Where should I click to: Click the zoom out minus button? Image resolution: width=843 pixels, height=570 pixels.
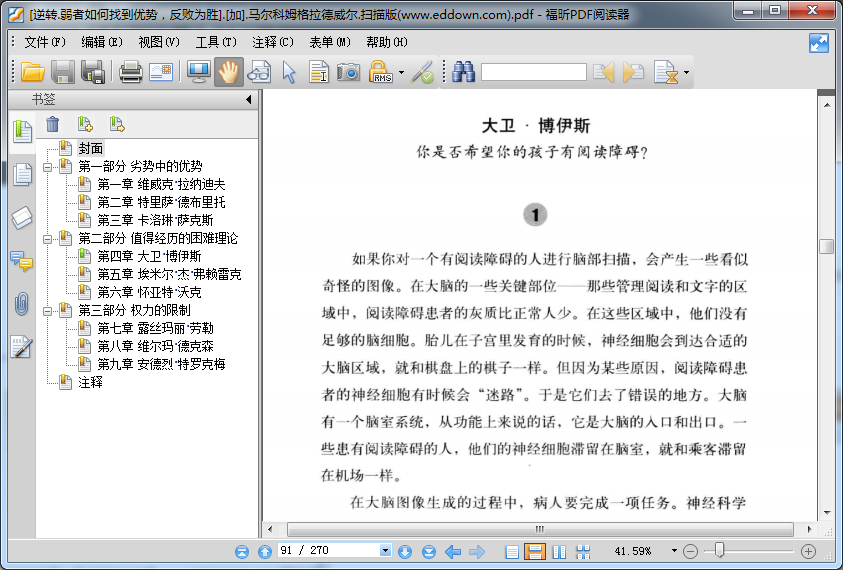click(690, 551)
